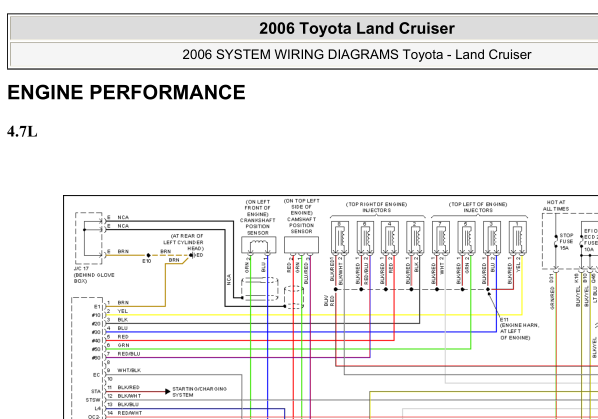Click the injector 3 symbol
Screen dimensions: 598x419
(492, 237)
